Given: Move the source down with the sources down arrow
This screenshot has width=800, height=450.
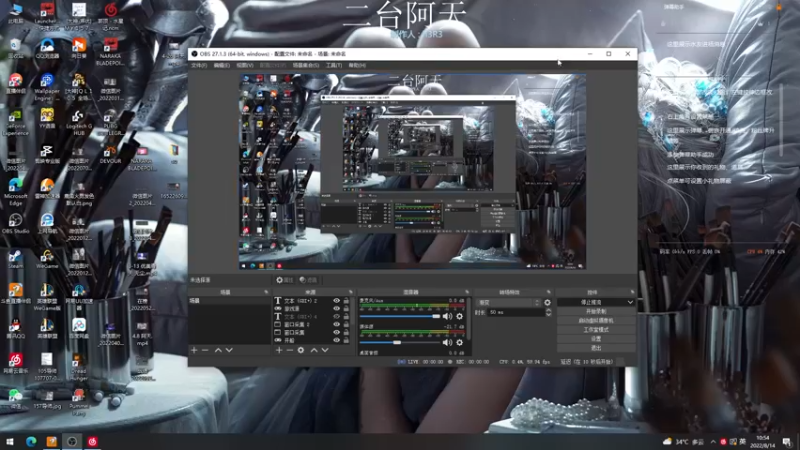Looking at the screenshot, I should (325, 350).
